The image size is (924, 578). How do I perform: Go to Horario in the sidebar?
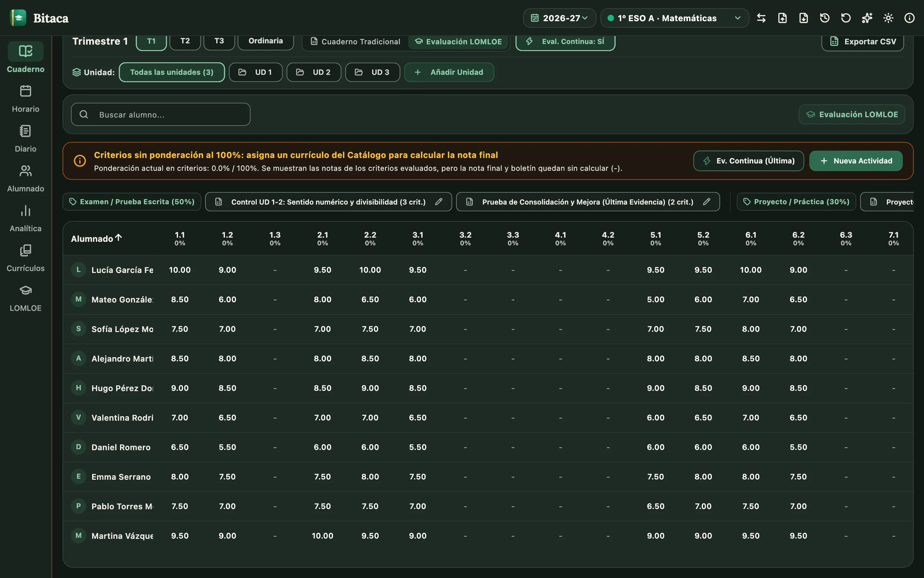point(26,99)
